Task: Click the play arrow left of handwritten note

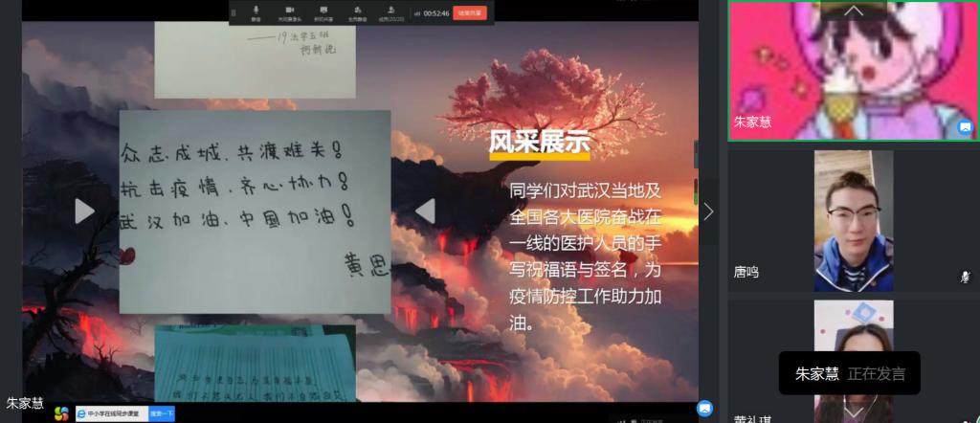Action: point(84,211)
